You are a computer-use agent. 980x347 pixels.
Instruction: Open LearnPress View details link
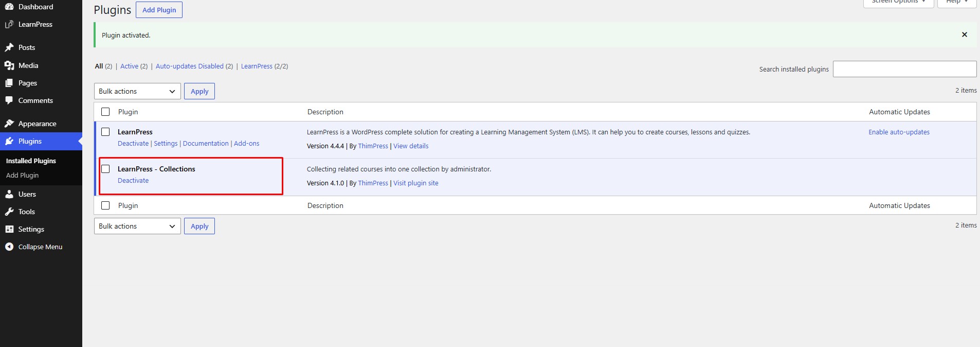[411, 146]
